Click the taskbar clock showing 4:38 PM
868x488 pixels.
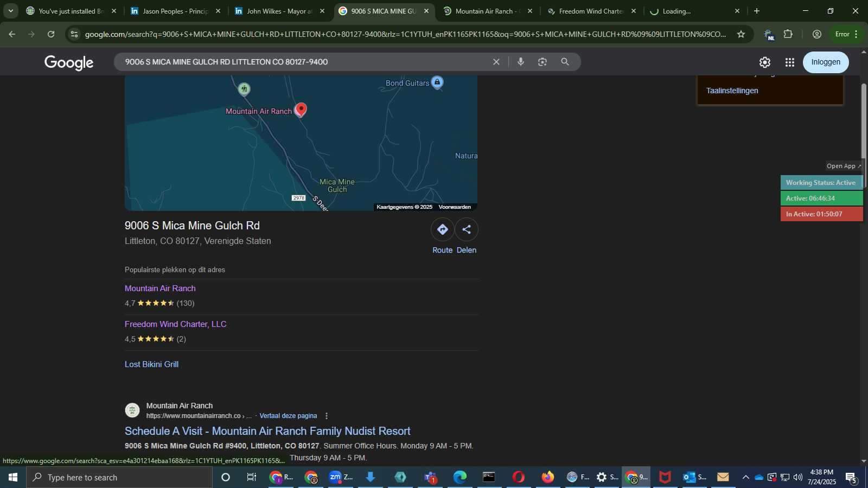tap(821, 477)
